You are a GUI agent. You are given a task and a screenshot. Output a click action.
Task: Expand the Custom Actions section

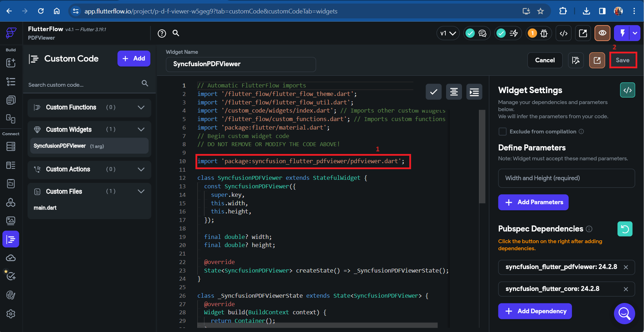point(141,170)
